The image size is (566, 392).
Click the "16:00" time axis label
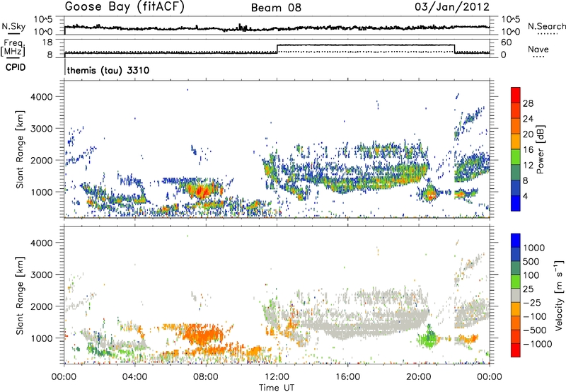coord(347,377)
